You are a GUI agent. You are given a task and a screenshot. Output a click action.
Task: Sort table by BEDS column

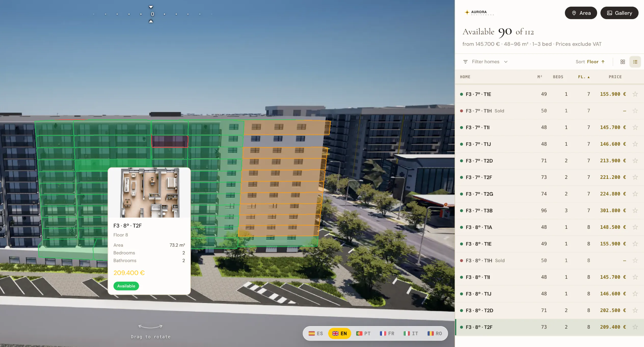pos(558,77)
